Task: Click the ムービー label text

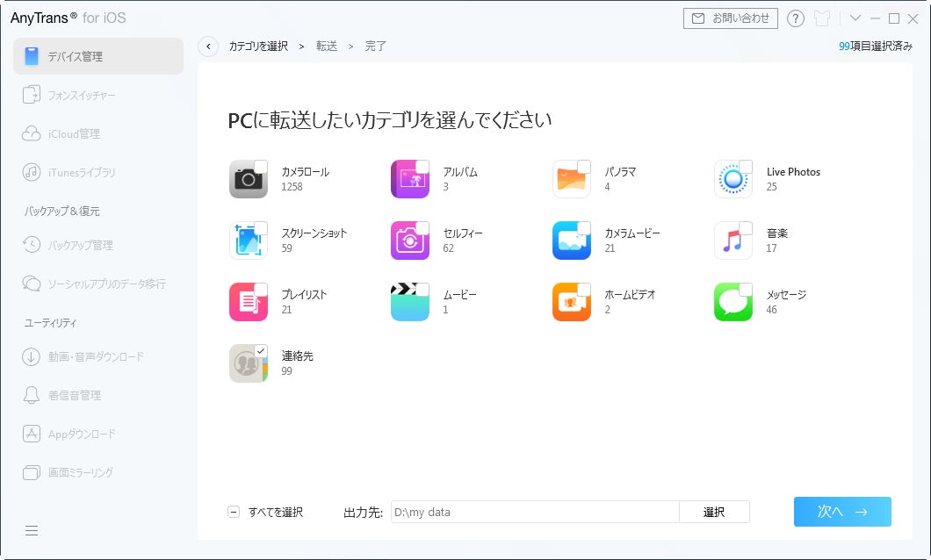Action: click(x=459, y=295)
